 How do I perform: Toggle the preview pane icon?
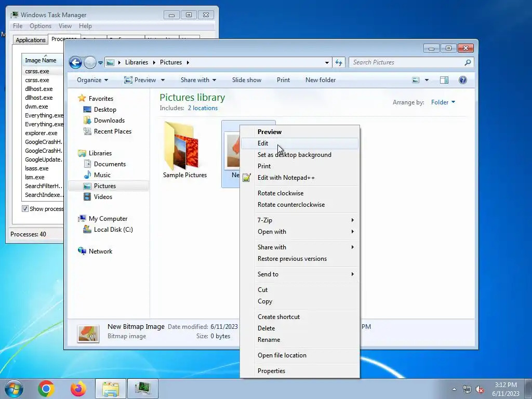coord(444,80)
